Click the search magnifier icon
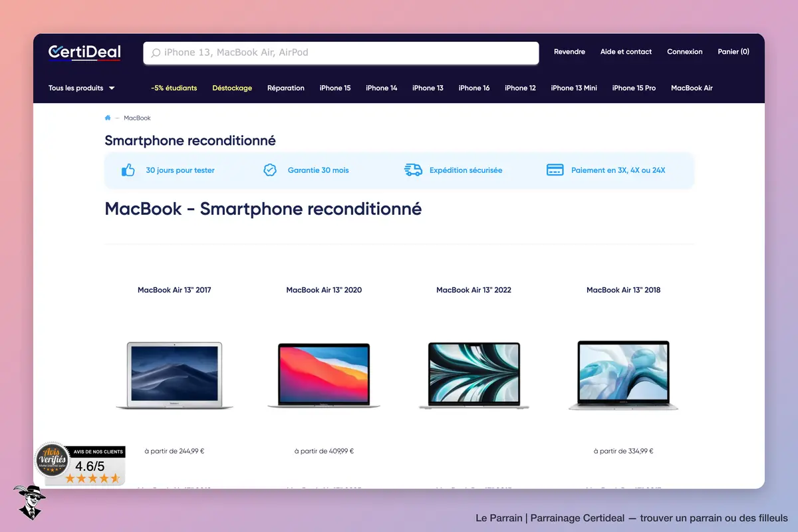The image size is (798, 532). click(x=156, y=53)
